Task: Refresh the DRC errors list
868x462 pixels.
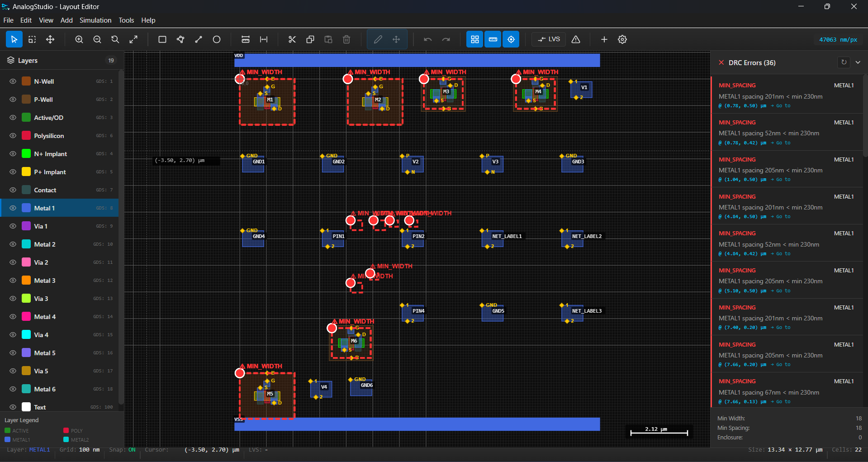Action: point(844,62)
